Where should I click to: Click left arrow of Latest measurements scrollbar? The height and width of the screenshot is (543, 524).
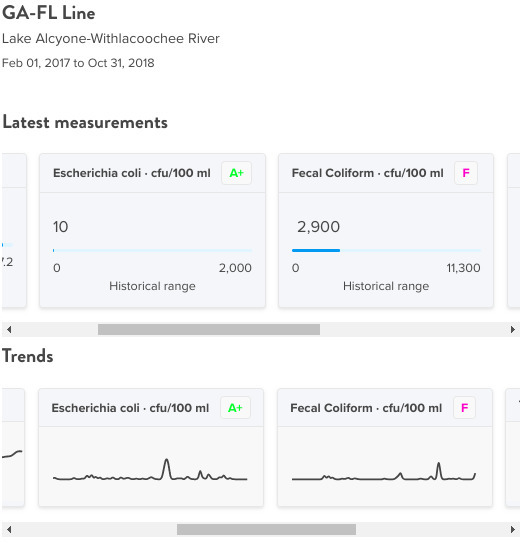coord(9,329)
